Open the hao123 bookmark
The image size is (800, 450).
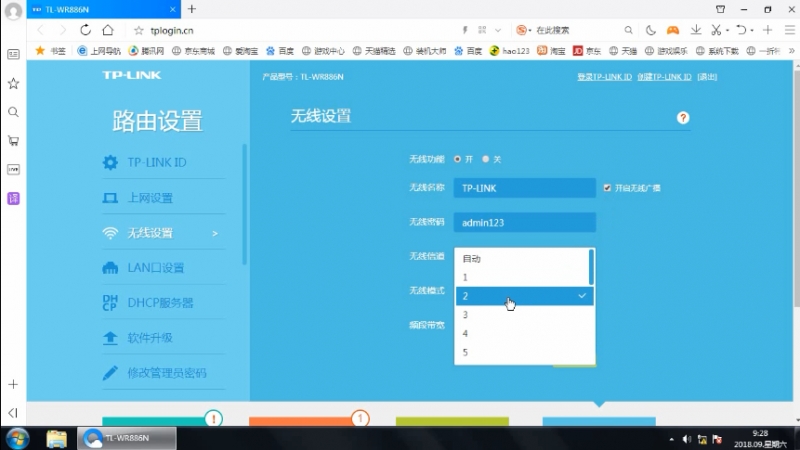510,51
